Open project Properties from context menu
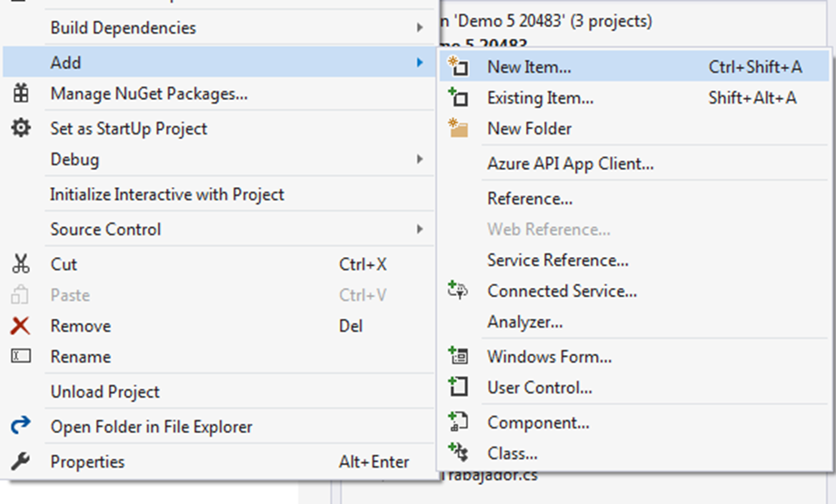The image size is (836, 504). pos(87,462)
